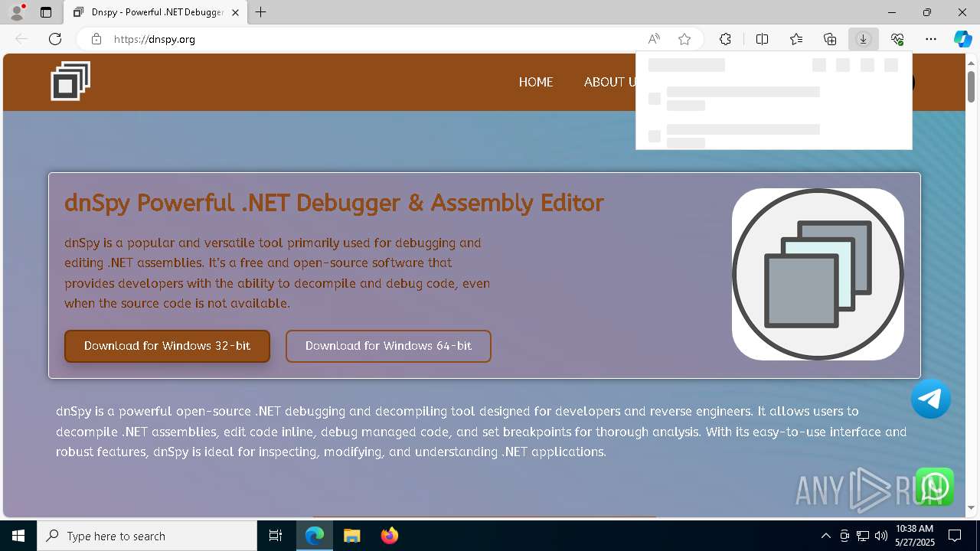Click the scrollbar down arrow
The width and height of the screenshot is (980, 551).
coord(972,507)
